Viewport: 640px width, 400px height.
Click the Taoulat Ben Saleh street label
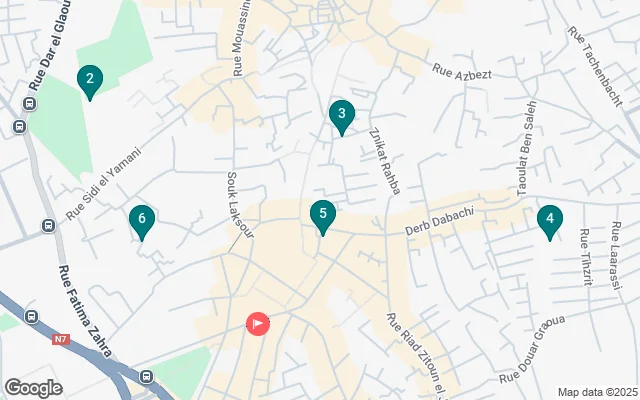click(x=527, y=149)
